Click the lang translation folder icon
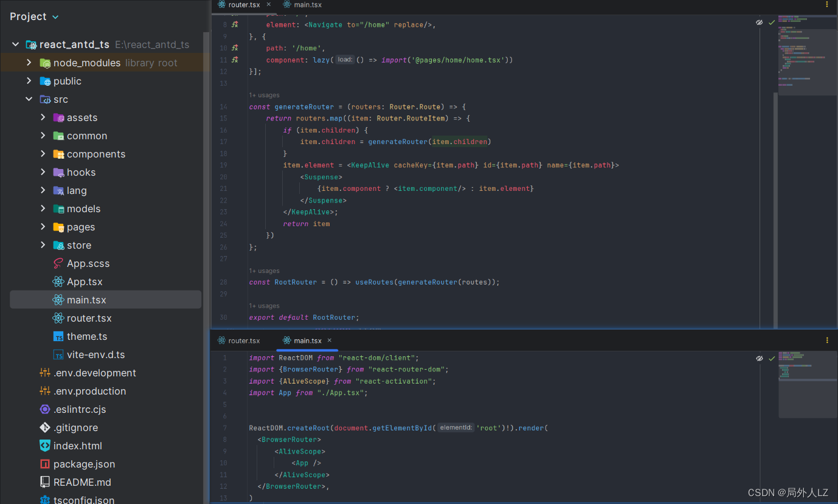Image resolution: width=838 pixels, height=504 pixels. pos(58,190)
